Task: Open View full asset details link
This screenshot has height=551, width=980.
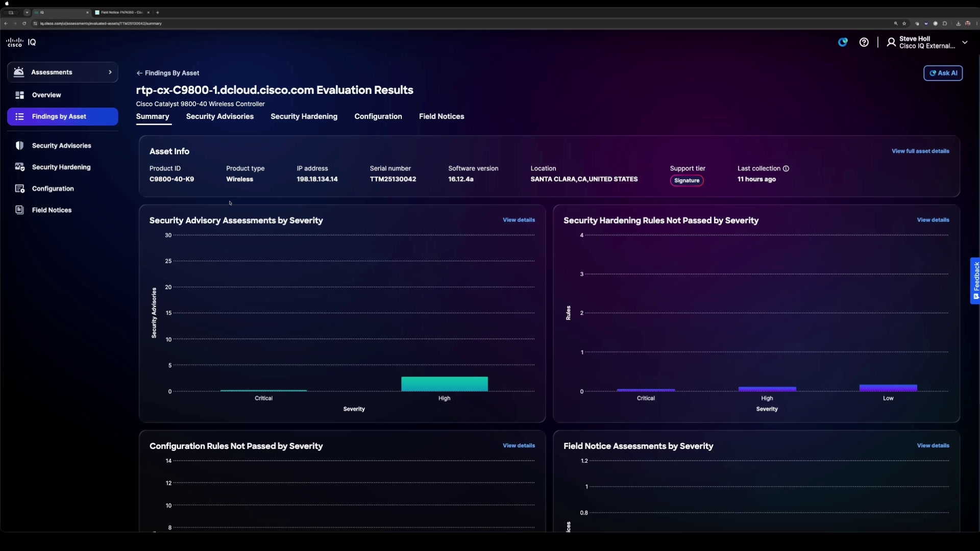Action: point(920,151)
